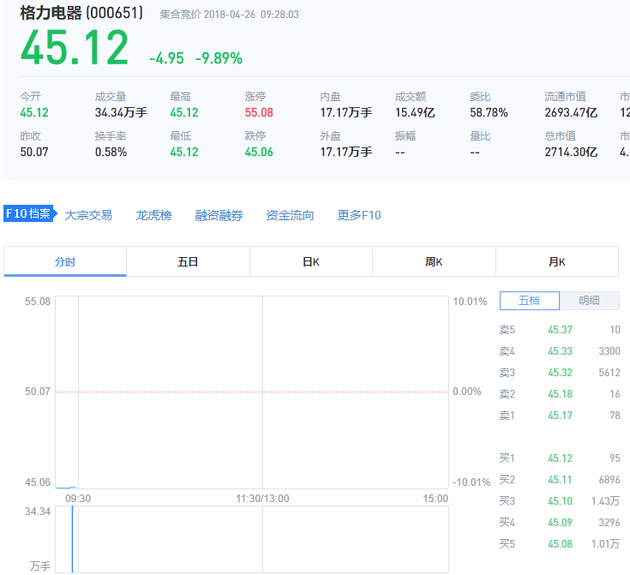
Task: Click the 卖1 price 45.17 row
Action: 560,415
